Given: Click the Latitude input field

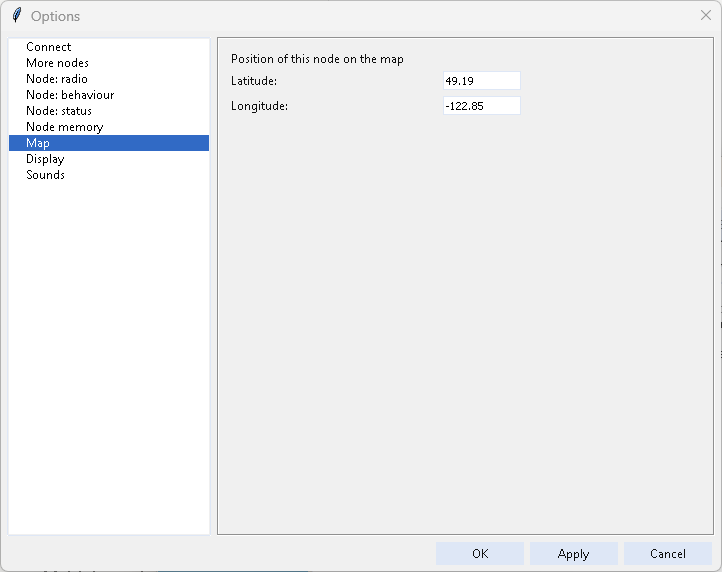Looking at the screenshot, I should [x=482, y=81].
